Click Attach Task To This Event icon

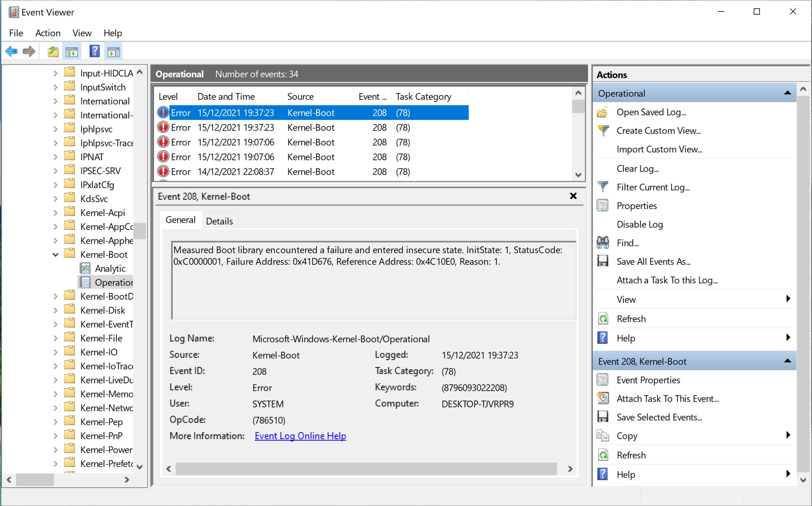[x=603, y=398]
